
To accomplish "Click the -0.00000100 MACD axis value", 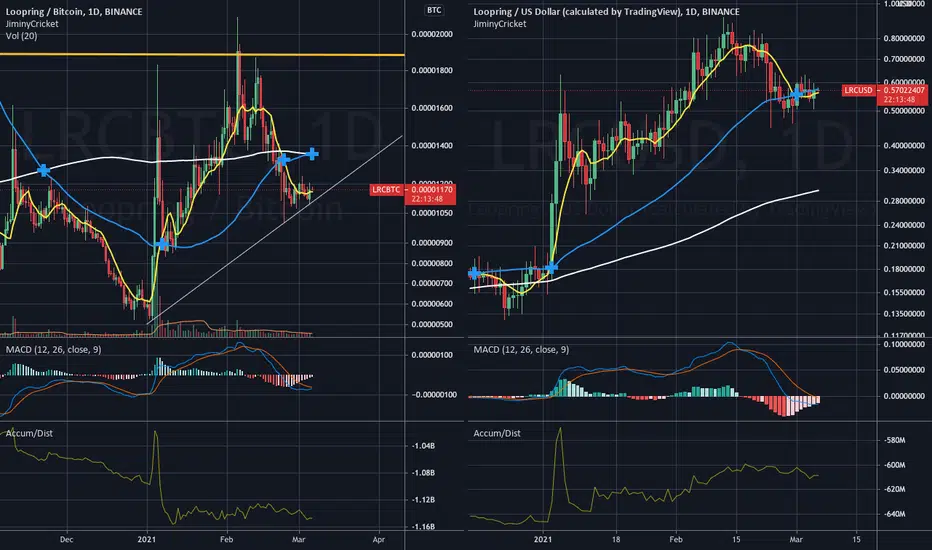I will pos(432,395).
